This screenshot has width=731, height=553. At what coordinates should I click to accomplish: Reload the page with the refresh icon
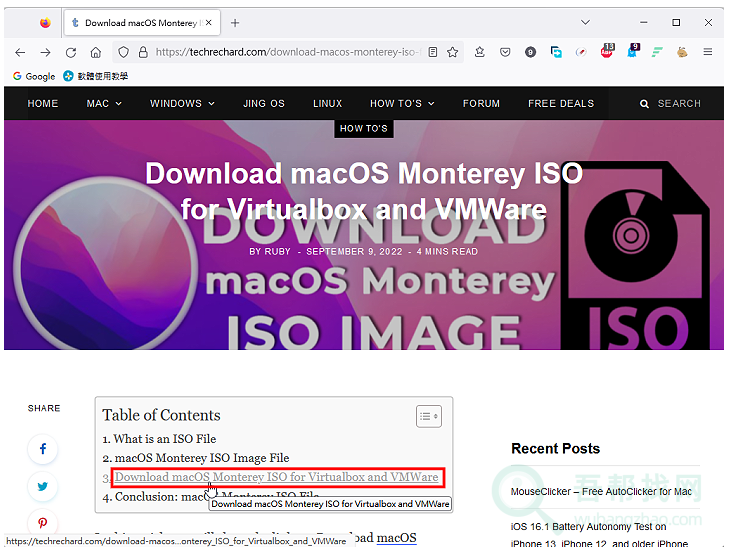(71, 52)
